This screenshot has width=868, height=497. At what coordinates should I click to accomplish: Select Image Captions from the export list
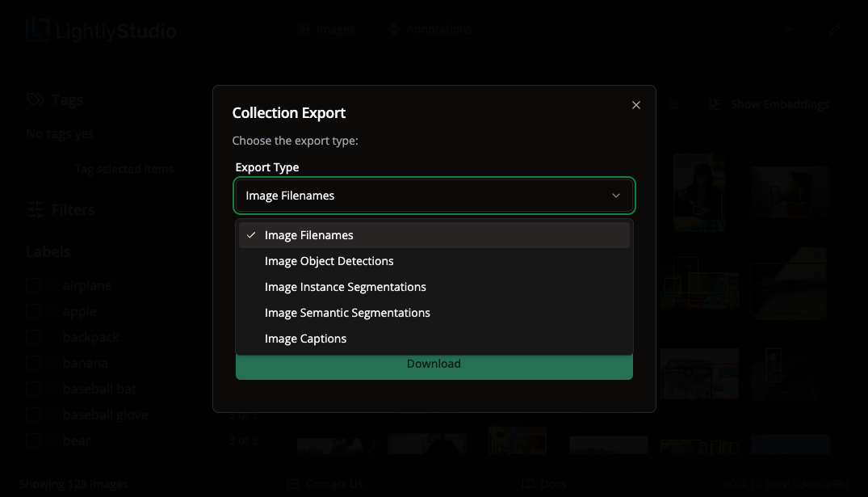[305, 339]
